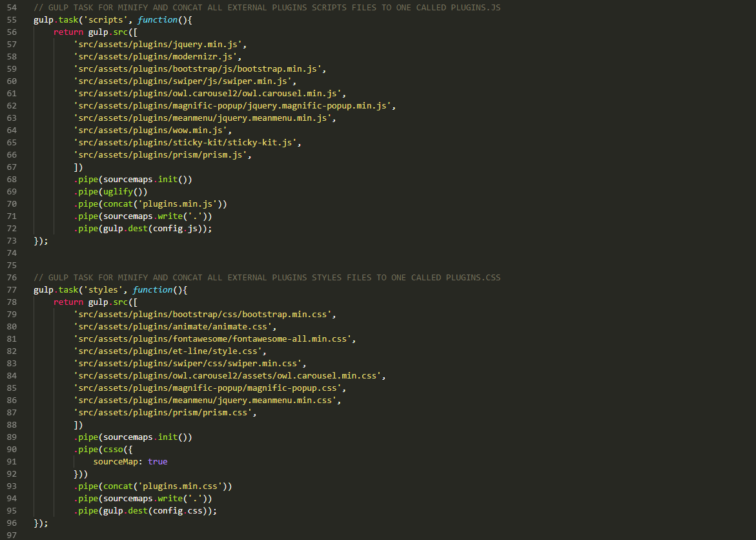
Task: Click 'return gulp.src([' on line 56
Action: (96, 32)
